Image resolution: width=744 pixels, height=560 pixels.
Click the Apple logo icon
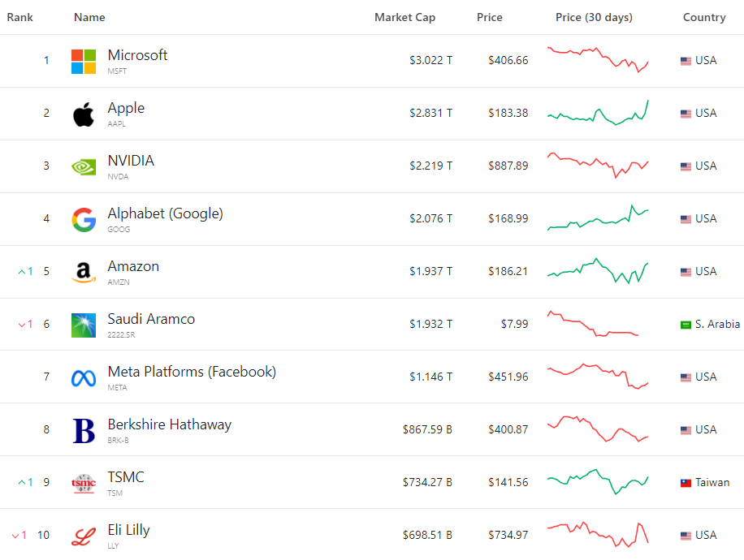[84, 114]
